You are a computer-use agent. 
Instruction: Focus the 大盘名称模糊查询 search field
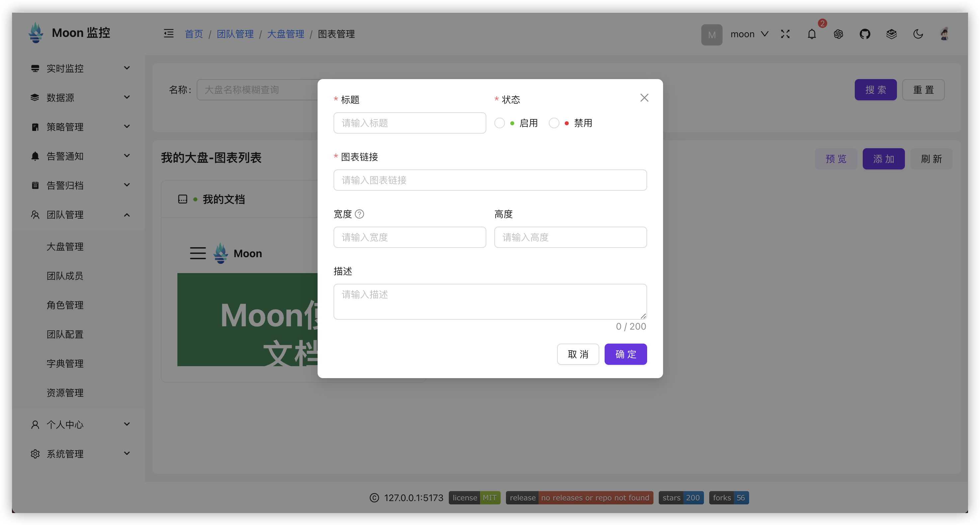(x=257, y=90)
